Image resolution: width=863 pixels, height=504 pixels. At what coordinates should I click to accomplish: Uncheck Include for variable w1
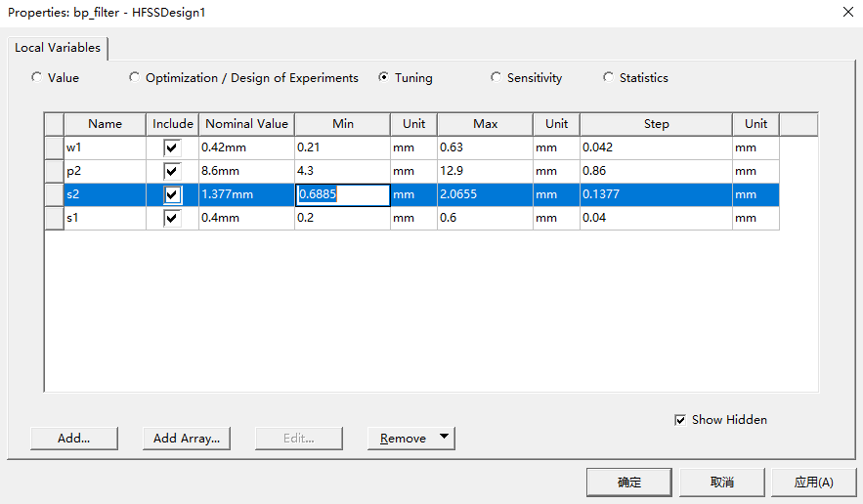(x=173, y=147)
